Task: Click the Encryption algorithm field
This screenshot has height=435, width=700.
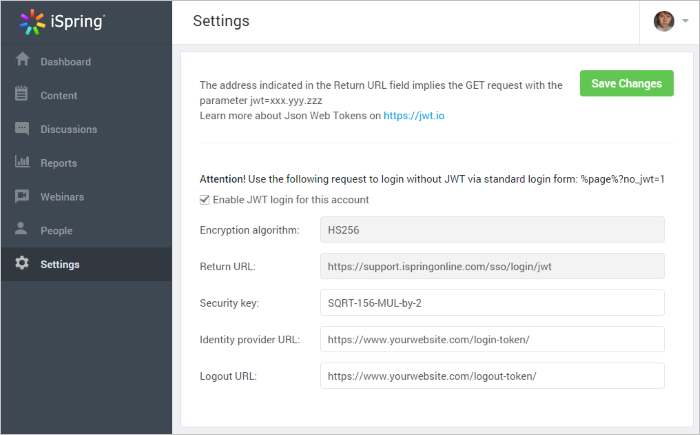Action: point(492,230)
